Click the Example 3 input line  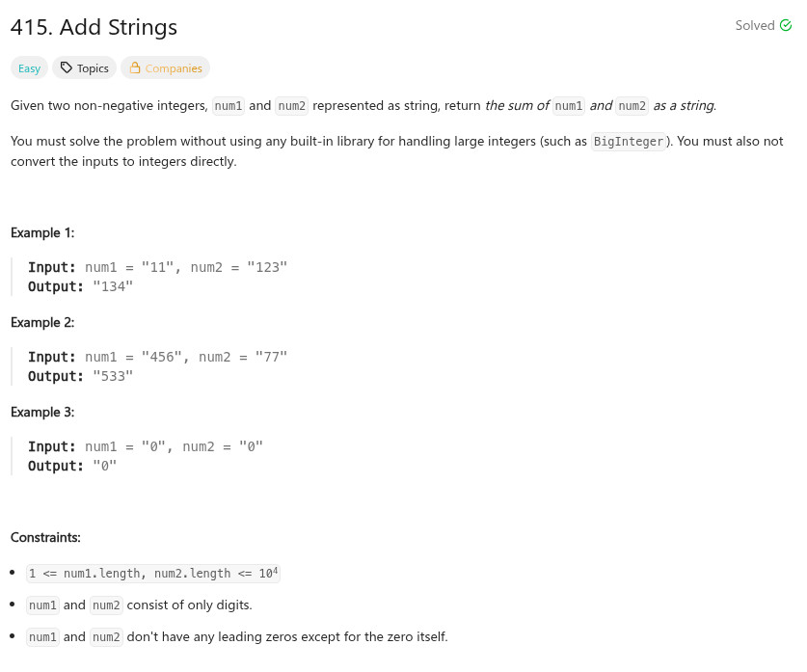(x=145, y=446)
